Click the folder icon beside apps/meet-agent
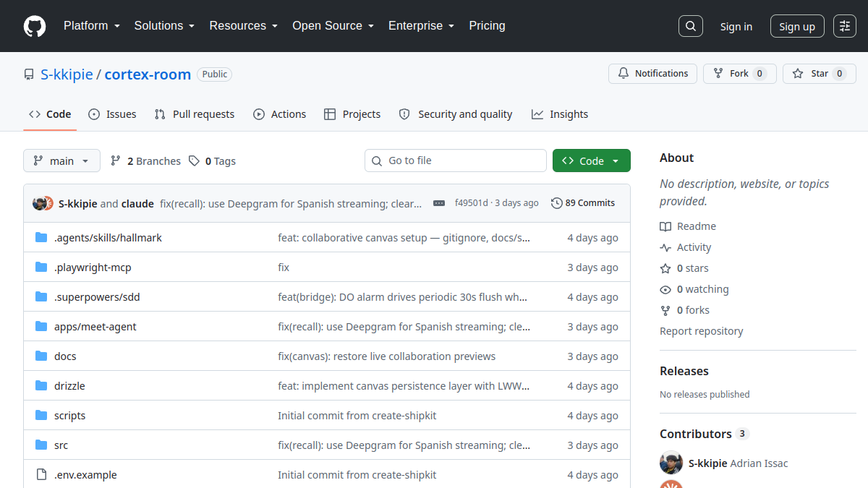 (41, 327)
